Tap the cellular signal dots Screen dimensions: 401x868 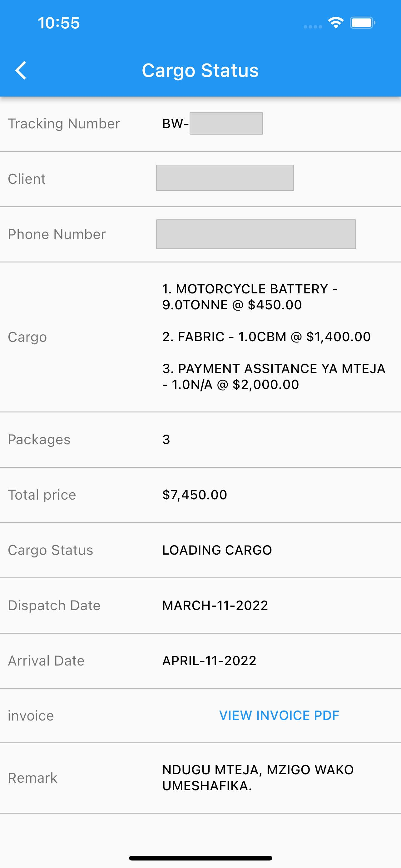(313, 27)
